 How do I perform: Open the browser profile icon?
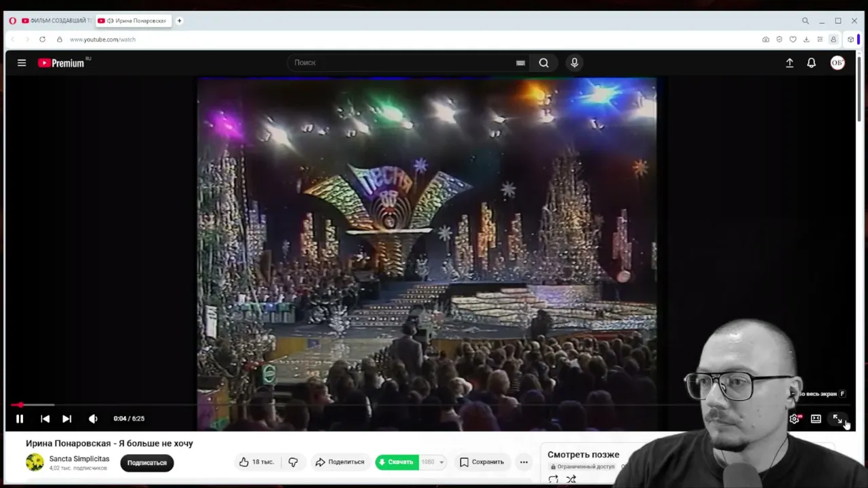click(x=833, y=39)
